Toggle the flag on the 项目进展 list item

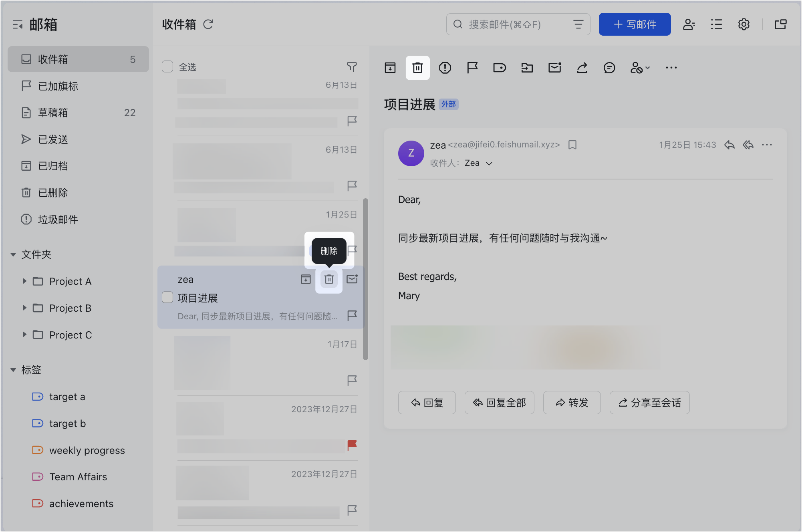pyautogui.click(x=352, y=316)
